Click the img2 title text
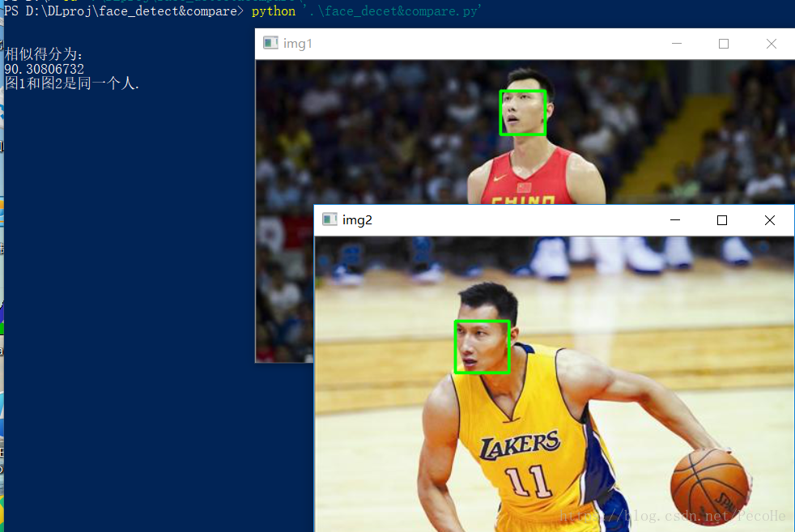Screen dimensions: 795x532 (357, 219)
